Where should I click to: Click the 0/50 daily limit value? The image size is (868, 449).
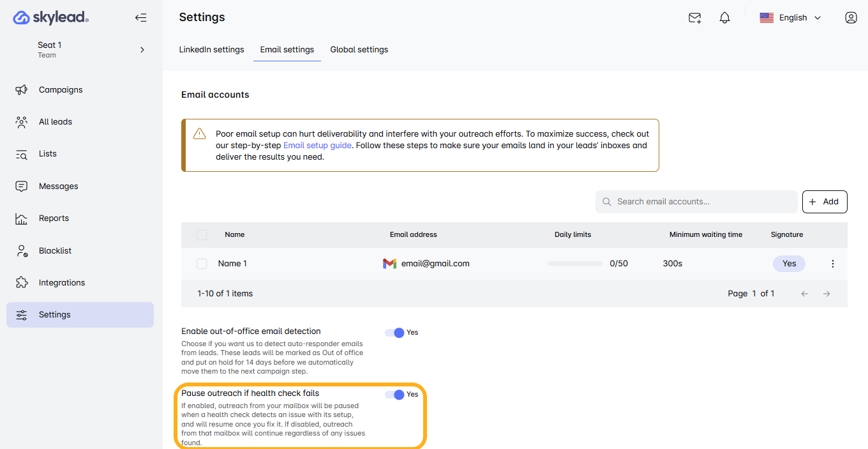[619, 264]
